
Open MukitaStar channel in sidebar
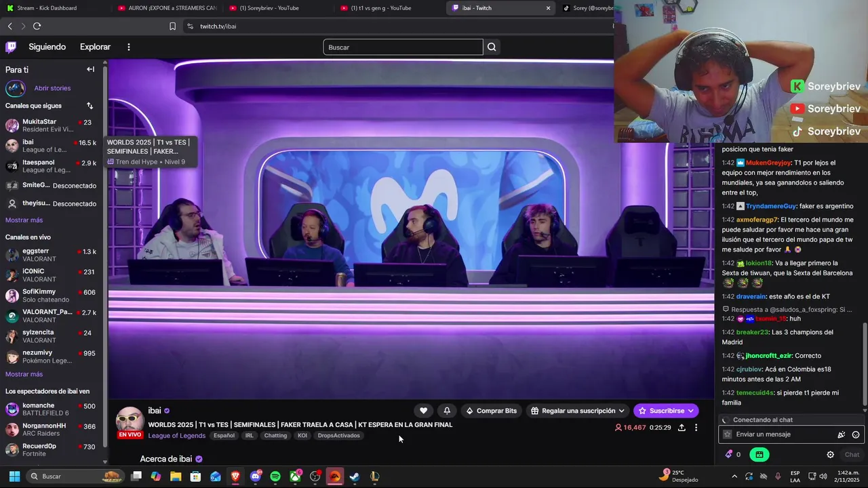pyautogui.click(x=52, y=125)
